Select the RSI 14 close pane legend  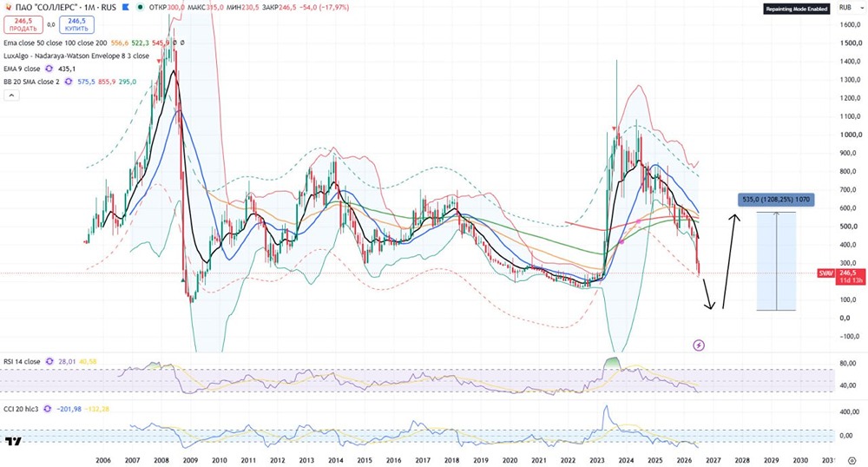tap(23, 361)
